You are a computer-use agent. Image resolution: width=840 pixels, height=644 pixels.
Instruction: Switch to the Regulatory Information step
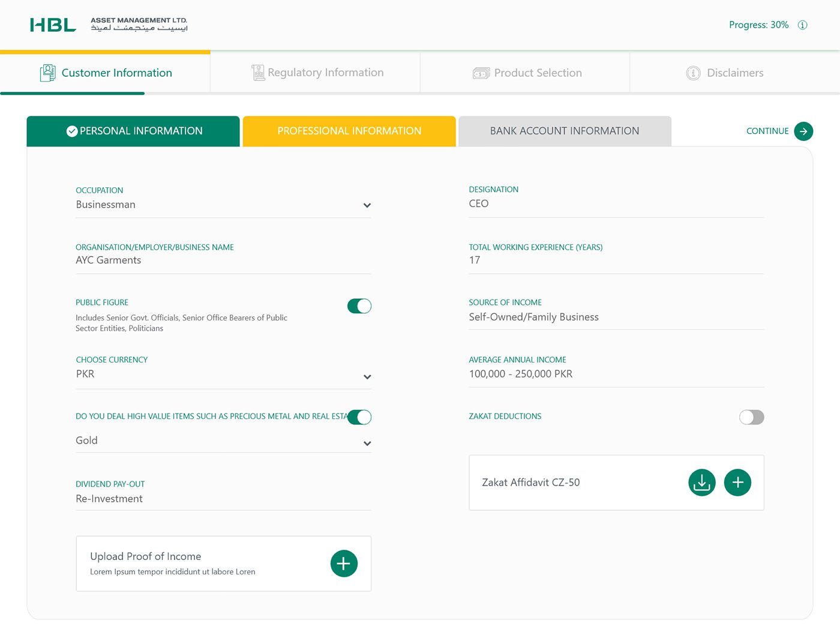click(x=315, y=73)
